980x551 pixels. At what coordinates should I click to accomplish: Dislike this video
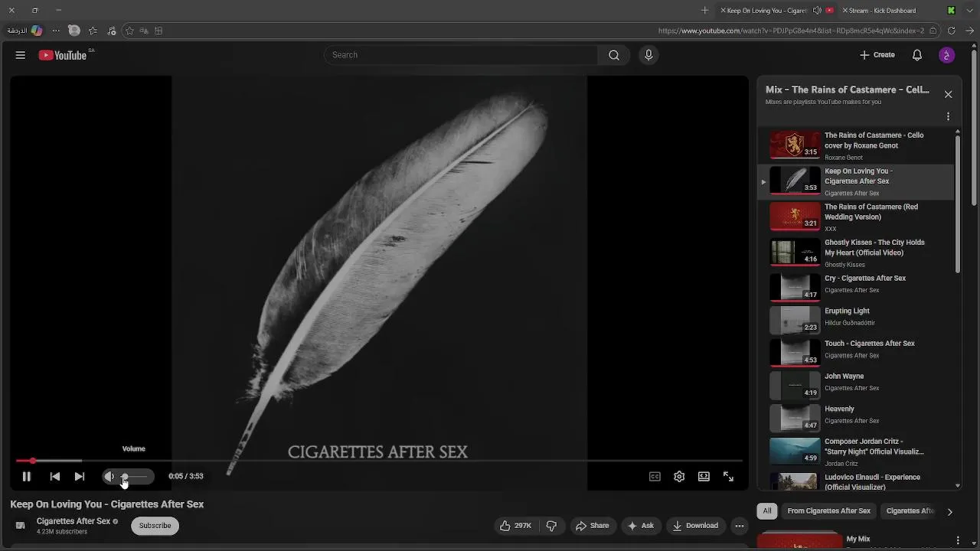tap(551, 526)
